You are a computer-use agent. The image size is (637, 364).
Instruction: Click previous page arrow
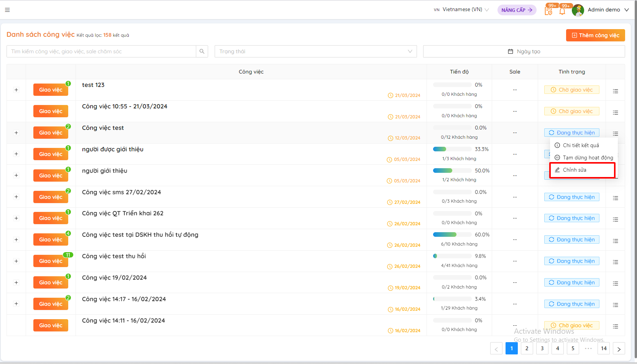pos(496,349)
